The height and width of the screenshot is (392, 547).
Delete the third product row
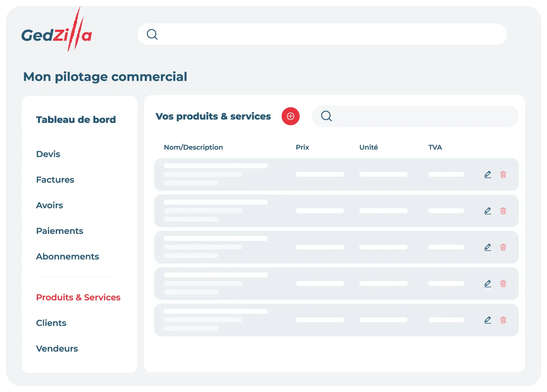point(503,247)
